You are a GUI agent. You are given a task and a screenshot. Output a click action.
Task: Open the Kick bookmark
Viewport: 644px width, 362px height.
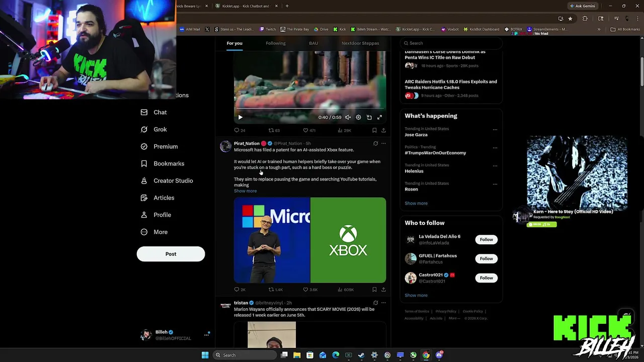(339, 29)
